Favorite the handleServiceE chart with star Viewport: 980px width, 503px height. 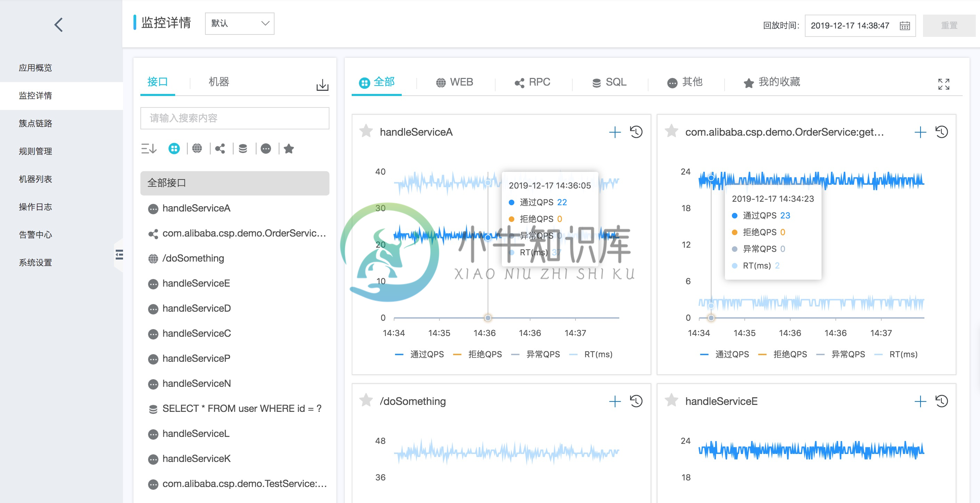(671, 400)
